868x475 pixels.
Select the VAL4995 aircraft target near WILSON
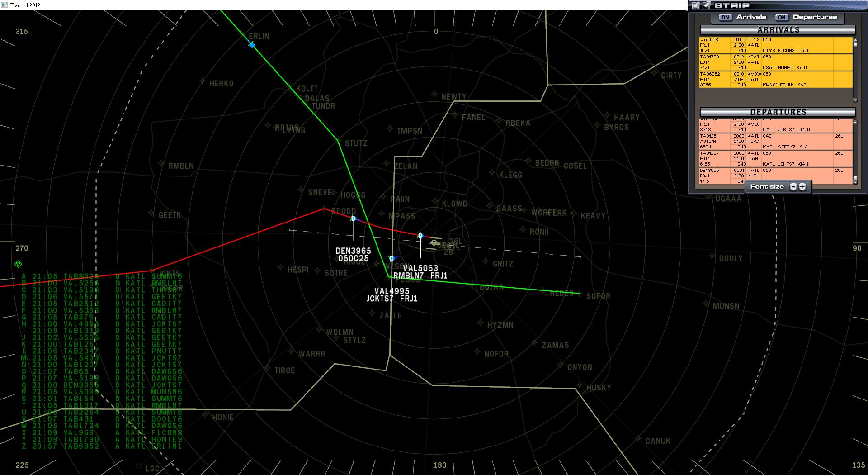point(392,259)
